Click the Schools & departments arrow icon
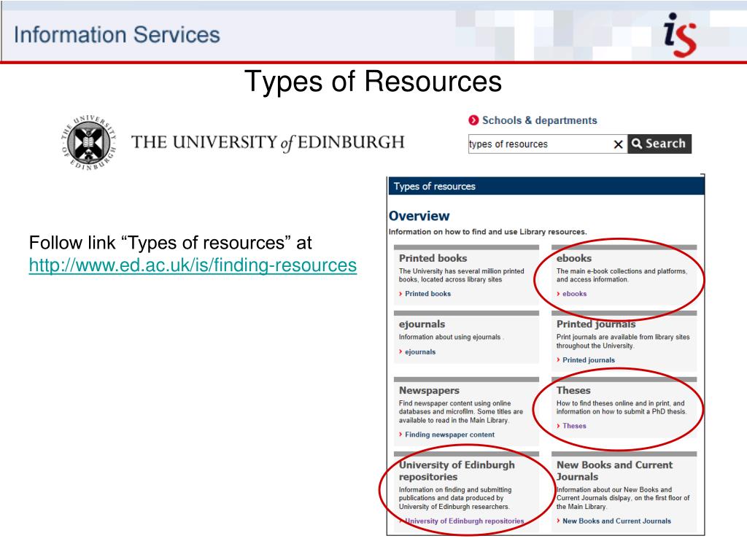The image size is (747, 560). pos(473,120)
